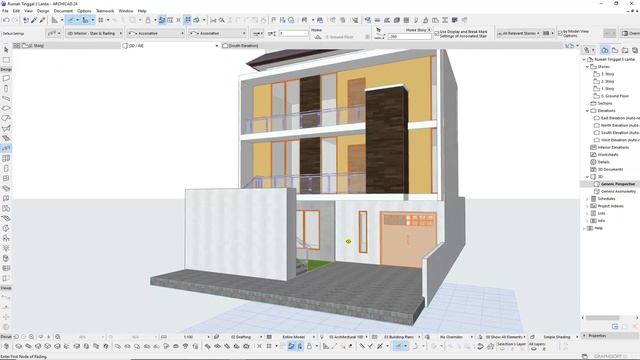Select the highlighted Railing tool
The width and height of the screenshot is (640, 360).
click(x=6, y=148)
